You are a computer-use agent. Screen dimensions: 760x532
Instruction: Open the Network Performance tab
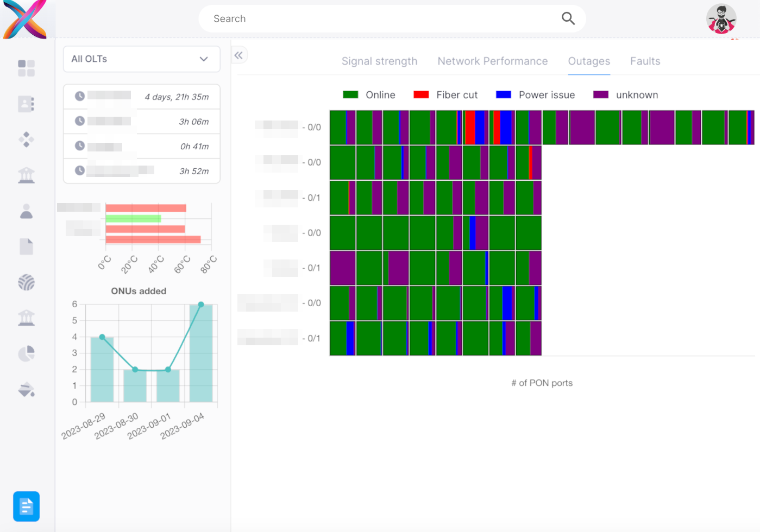pos(492,61)
